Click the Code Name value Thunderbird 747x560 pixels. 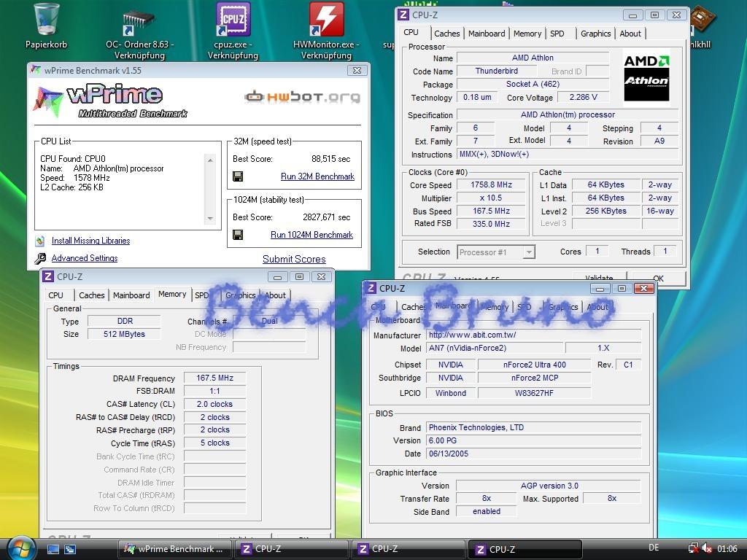click(x=496, y=71)
